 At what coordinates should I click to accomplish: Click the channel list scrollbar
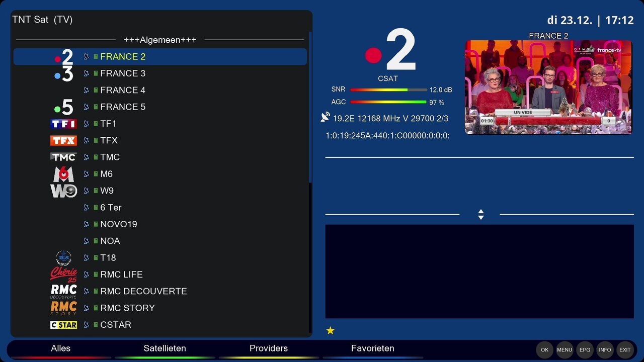(310, 107)
